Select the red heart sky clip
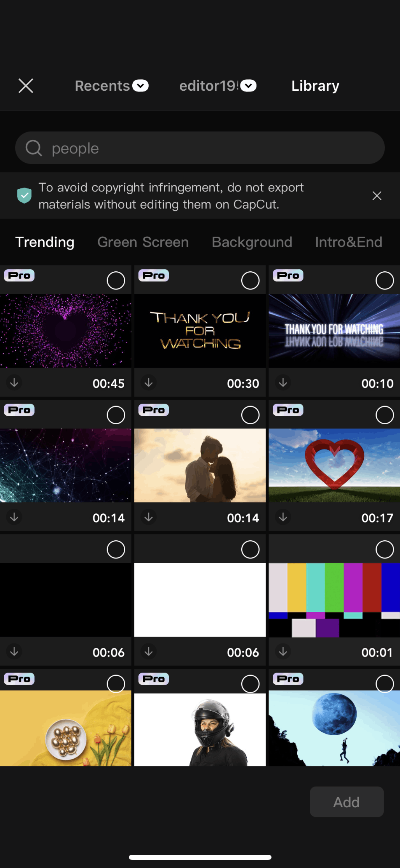Viewport: 400px width, 868px height. coord(385,415)
